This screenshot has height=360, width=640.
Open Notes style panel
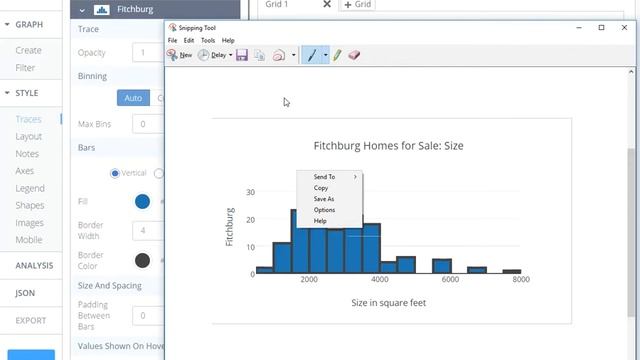(x=27, y=153)
